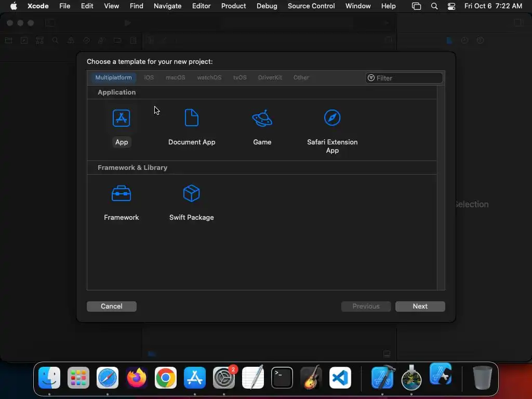The height and width of the screenshot is (399, 532).
Task: Open the Edit menu
Action: [x=87, y=6]
